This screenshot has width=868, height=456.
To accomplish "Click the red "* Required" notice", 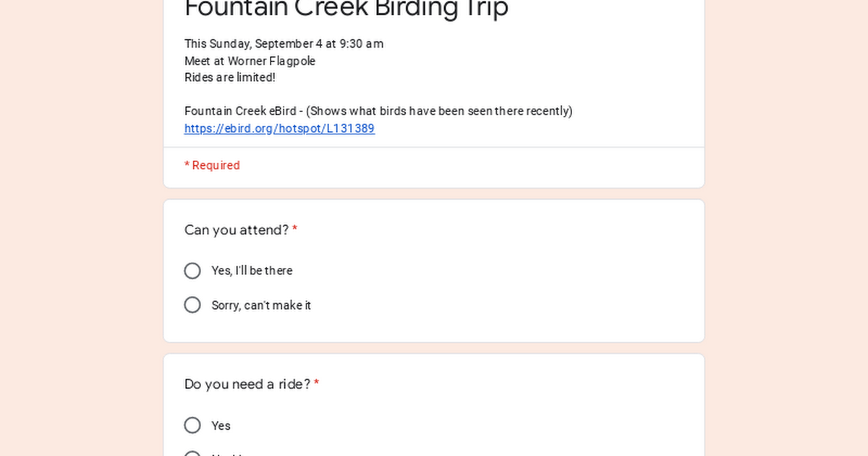I will tap(212, 166).
